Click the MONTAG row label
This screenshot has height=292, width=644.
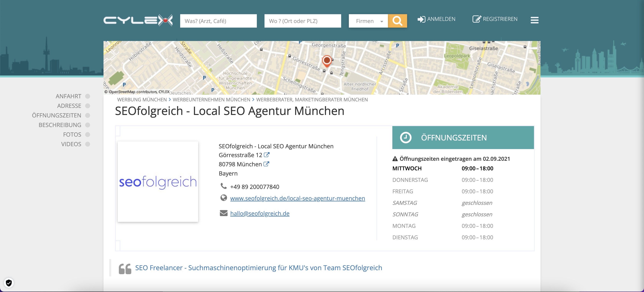point(404,226)
